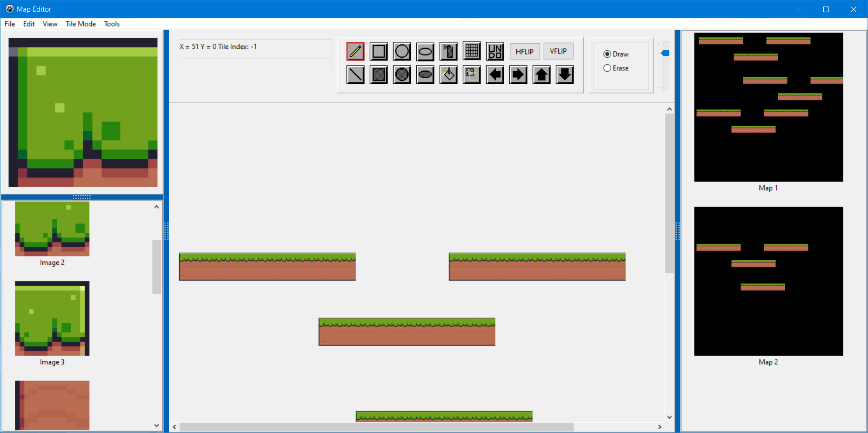The image size is (868, 433).
Task: Select the filled Circle tool
Action: pyautogui.click(x=402, y=74)
